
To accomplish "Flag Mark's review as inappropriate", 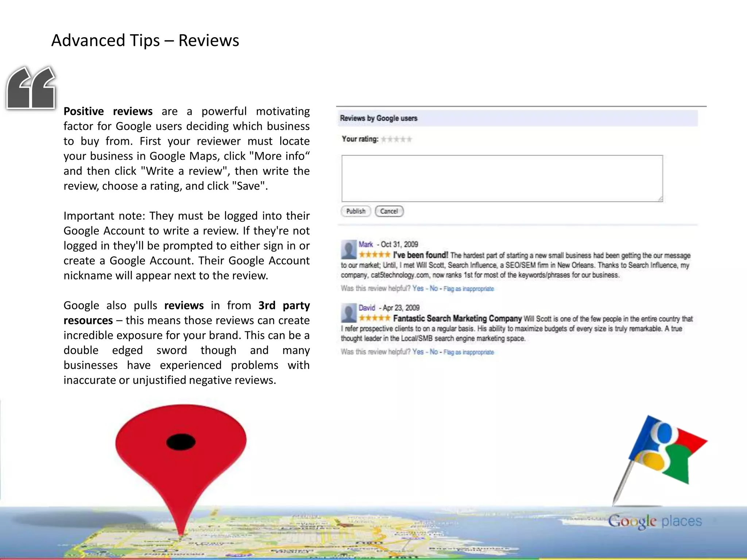I will [x=469, y=289].
